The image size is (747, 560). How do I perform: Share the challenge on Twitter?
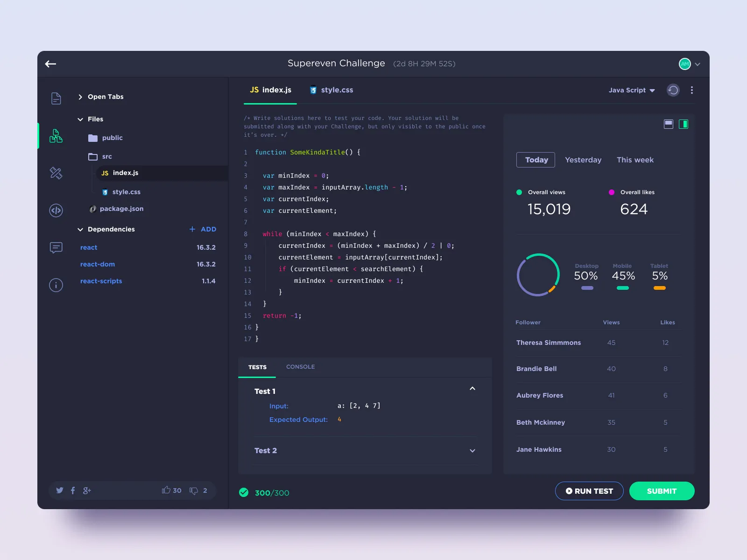point(59,490)
